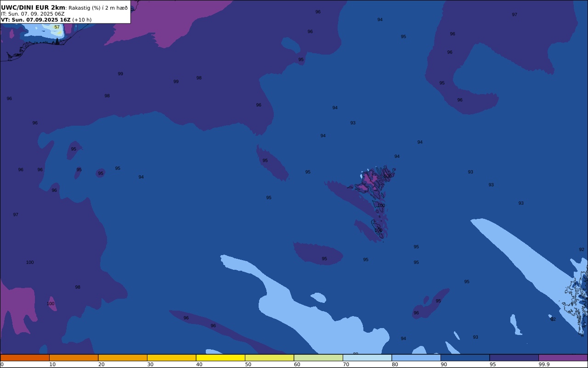The image size is (588, 368).
Task: Select the dark indigo 95–99.9 legend swatch
Action: [x=514, y=357]
